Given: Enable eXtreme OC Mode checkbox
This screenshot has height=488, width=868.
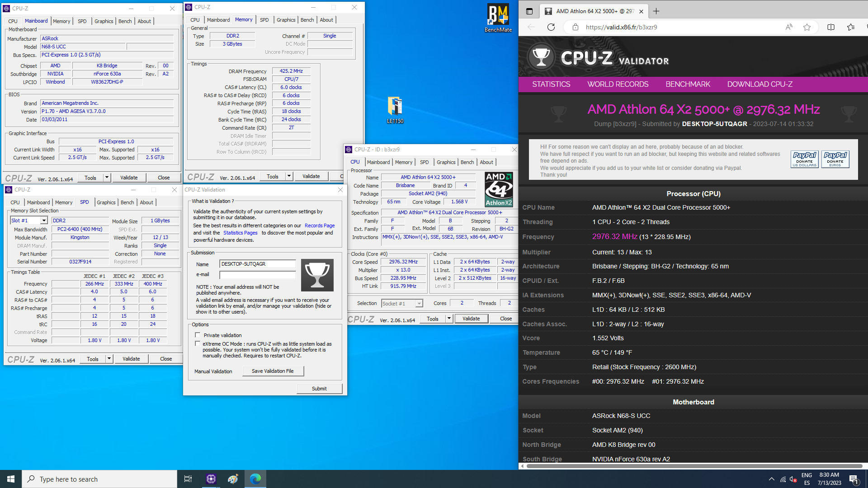Looking at the screenshot, I should [197, 344].
